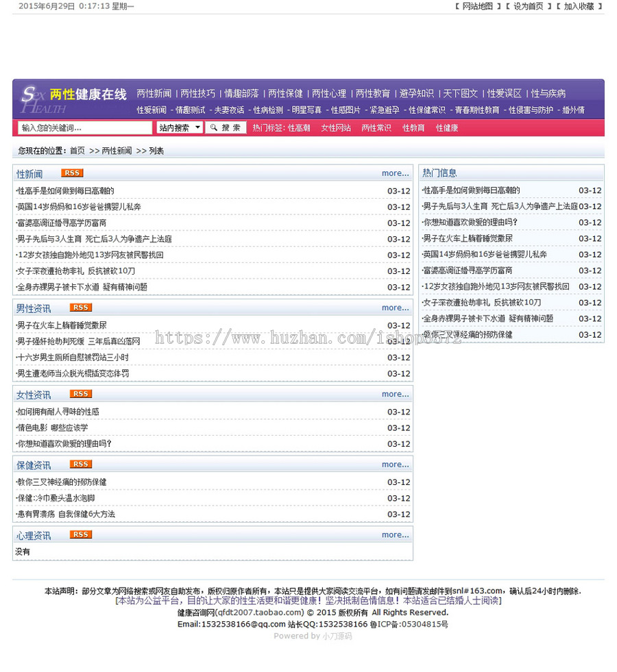Open the 网站地图 link
The height and width of the screenshot is (672, 617).
(x=480, y=6)
